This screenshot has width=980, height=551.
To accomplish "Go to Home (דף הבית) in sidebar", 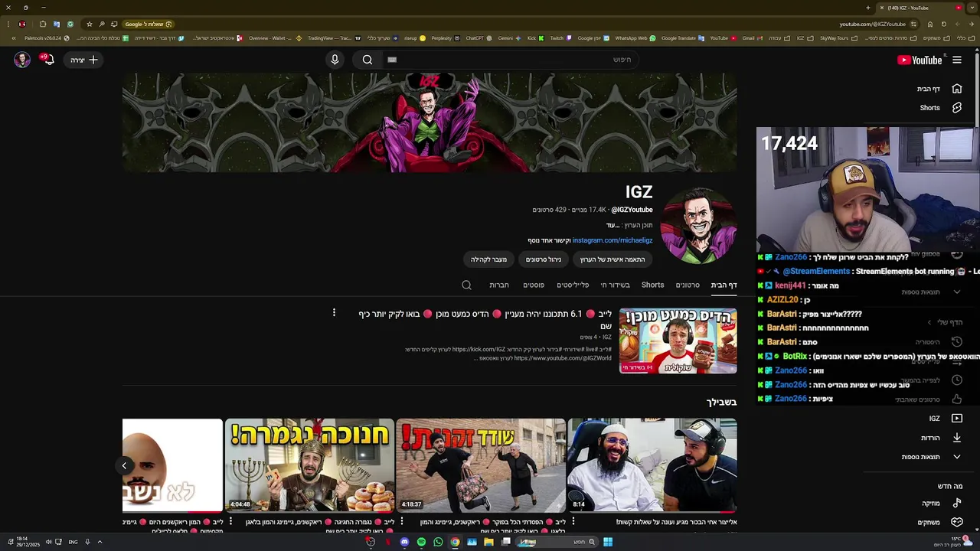I will tap(940, 89).
